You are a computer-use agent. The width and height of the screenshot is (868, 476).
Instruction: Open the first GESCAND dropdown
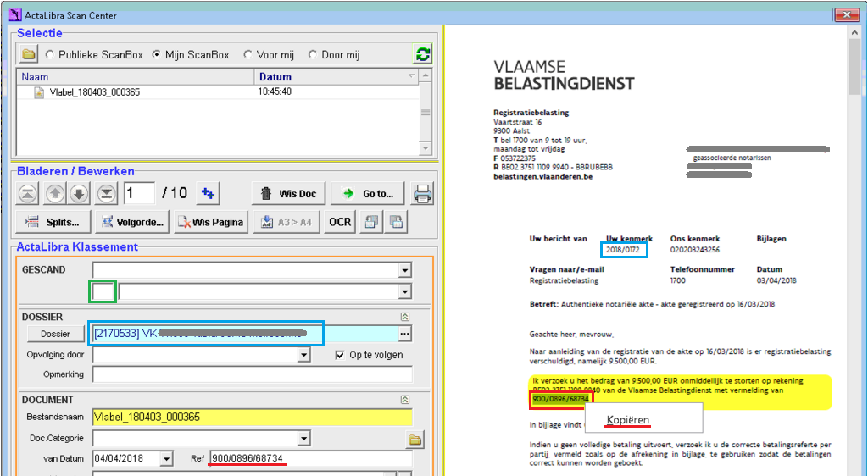(x=405, y=270)
